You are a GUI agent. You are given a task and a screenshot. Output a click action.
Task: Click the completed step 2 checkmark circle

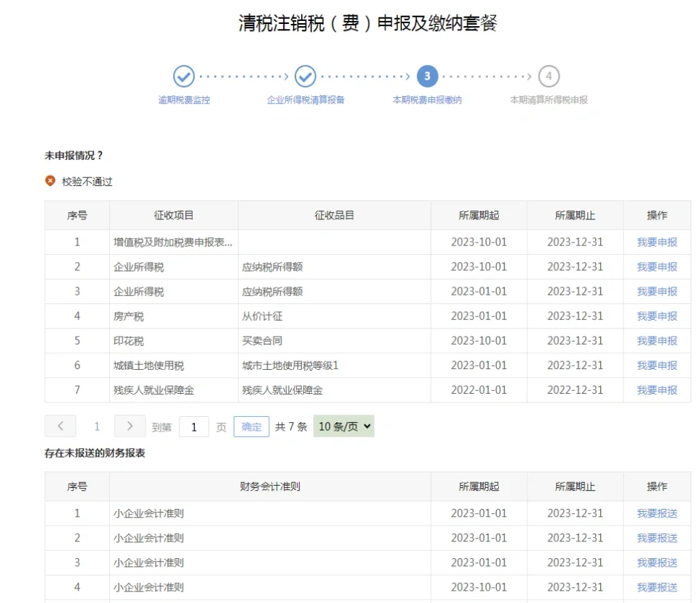(305, 76)
